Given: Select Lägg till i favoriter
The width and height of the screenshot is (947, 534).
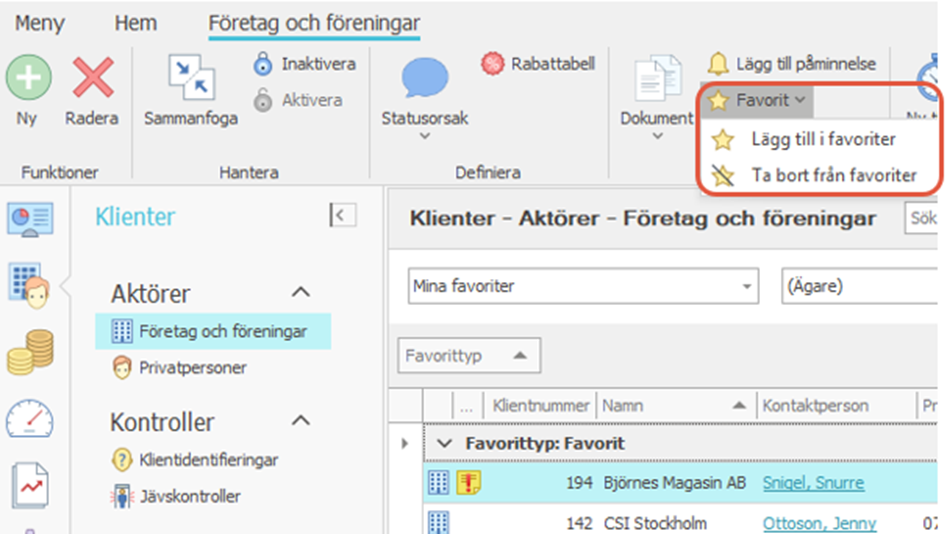Looking at the screenshot, I should point(822,139).
